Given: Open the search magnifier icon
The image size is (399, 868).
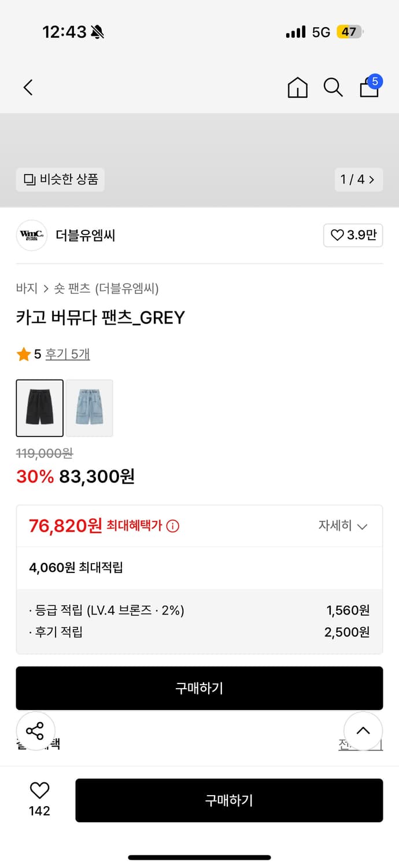Looking at the screenshot, I should point(332,87).
